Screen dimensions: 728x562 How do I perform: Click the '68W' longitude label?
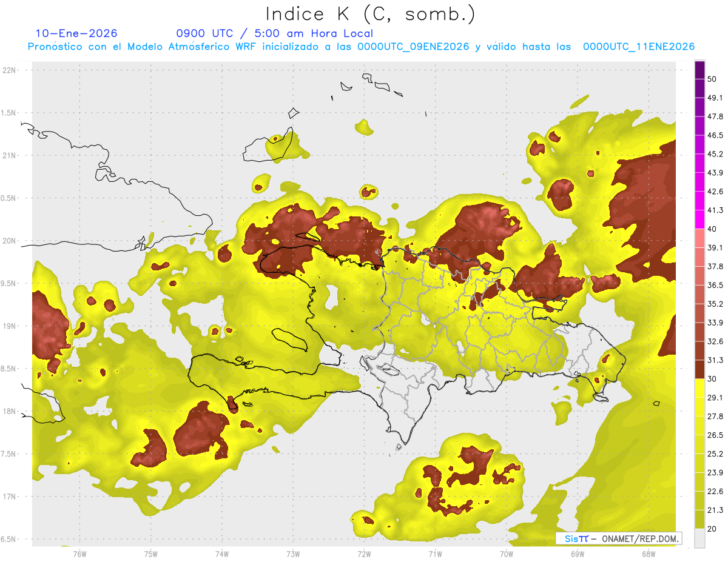point(648,554)
